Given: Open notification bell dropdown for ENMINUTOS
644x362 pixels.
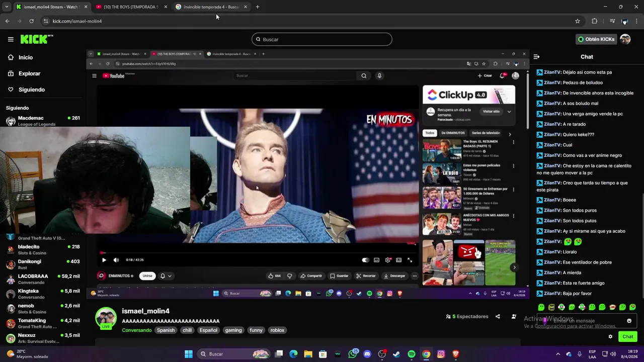Looking at the screenshot, I should point(166,276).
